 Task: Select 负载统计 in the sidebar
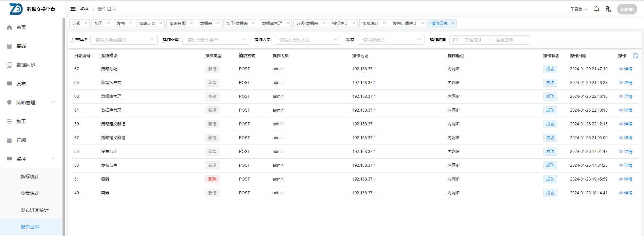pos(30,193)
